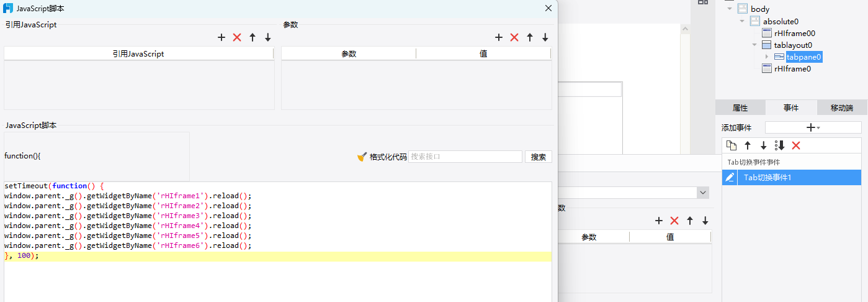Delete selected event with red X in 事件 panel
Viewport: 868px width, 302px height.
coord(796,145)
